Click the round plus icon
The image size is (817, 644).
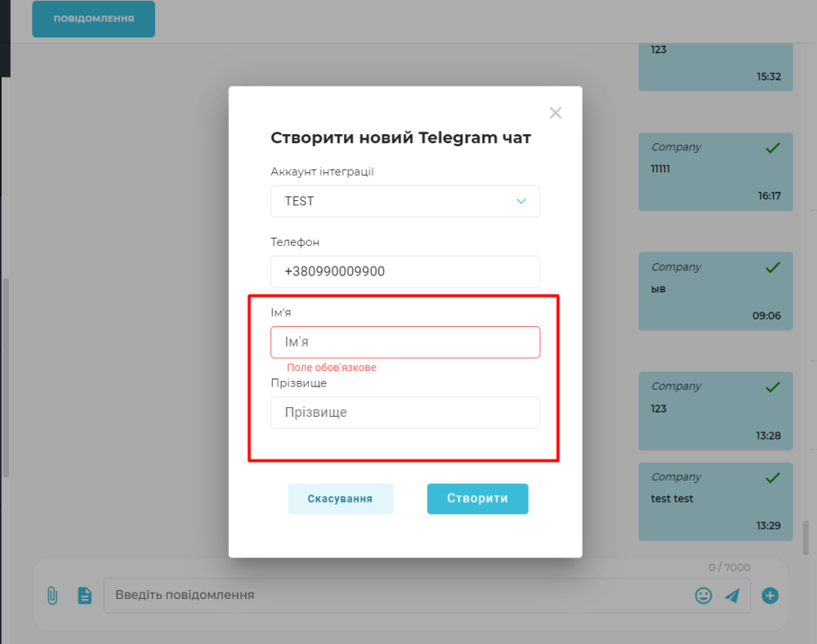click(x=770, y=595)
